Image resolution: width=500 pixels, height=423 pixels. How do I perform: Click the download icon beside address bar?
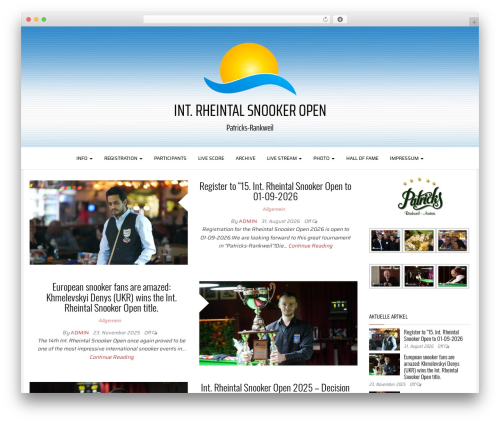click(x=340, y=19)
